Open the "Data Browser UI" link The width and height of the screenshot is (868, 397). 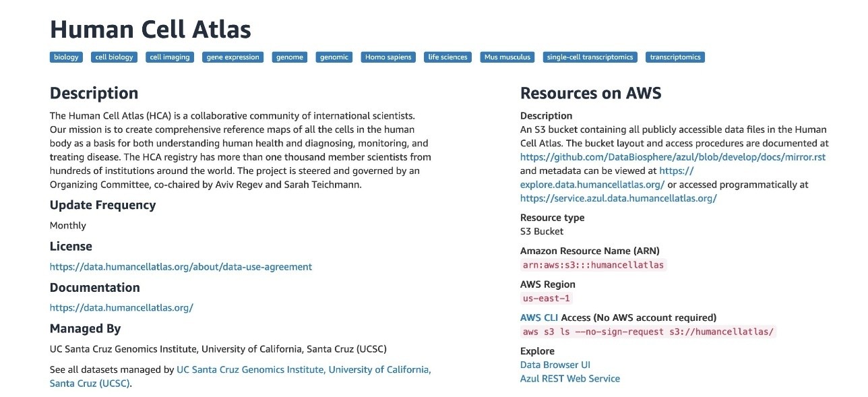point(555,365)
